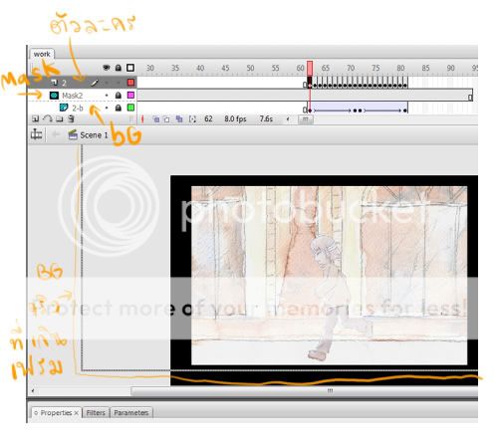The image size is (498, 448).
Task: Unlock the 2-b layer
Action: click(x=119, y=108)
